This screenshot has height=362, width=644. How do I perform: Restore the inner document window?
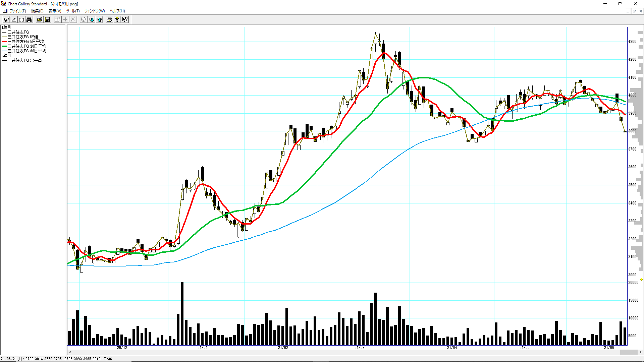click(634, 11)
